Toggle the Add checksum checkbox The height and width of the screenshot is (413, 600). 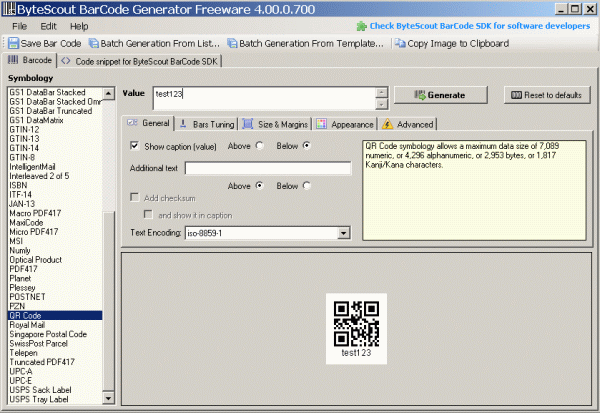click(x=134, y=198)
